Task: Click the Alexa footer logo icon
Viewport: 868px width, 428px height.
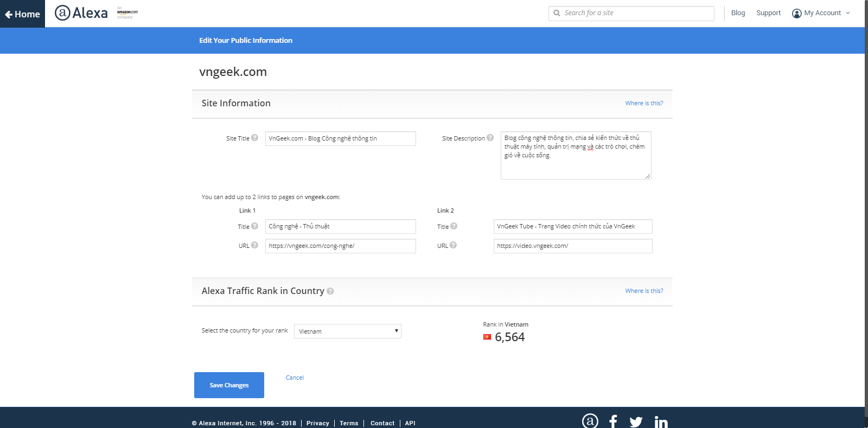Action: [x=590, y=421]
